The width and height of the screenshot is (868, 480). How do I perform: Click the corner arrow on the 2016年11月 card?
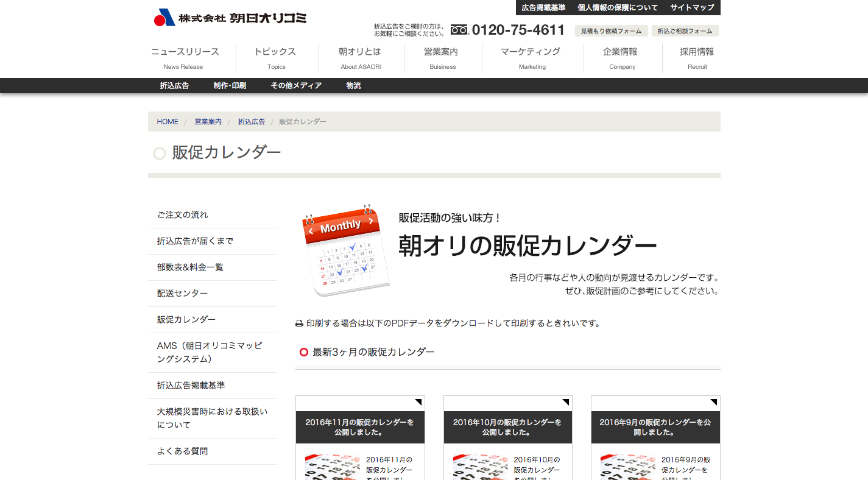click(418, 402)
